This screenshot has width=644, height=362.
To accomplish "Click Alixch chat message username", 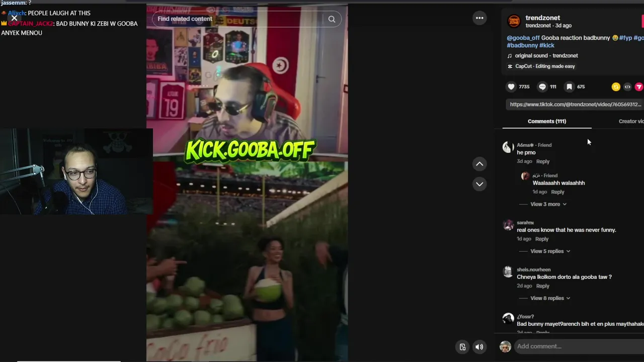I will pyautogui.click(x=17, y=13).
